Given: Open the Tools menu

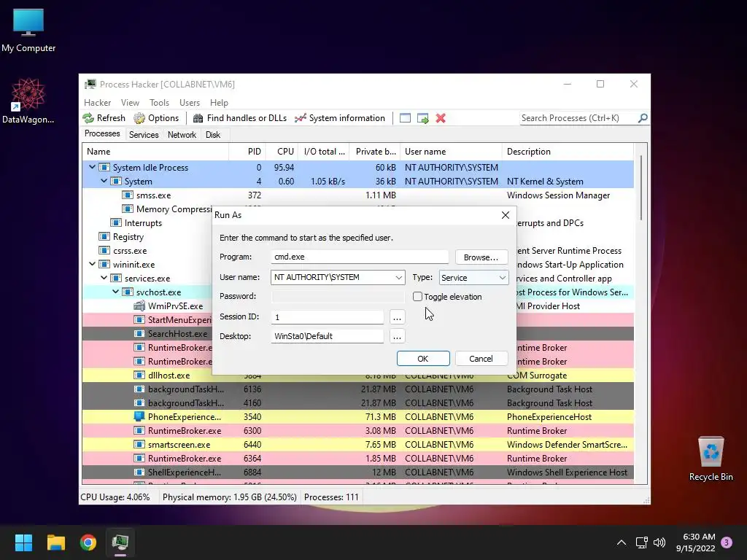Looking at the screenshot, I should click(159, 102).
